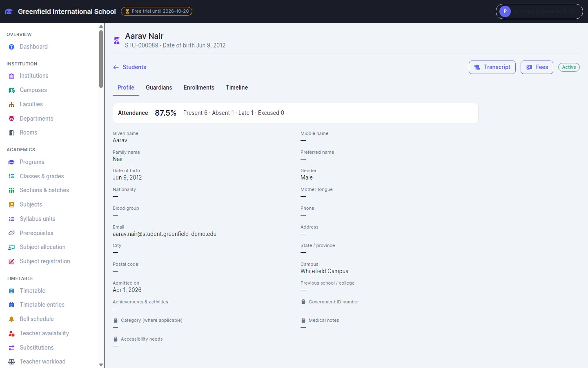Click the Institutions building icon

coord(11,76)
